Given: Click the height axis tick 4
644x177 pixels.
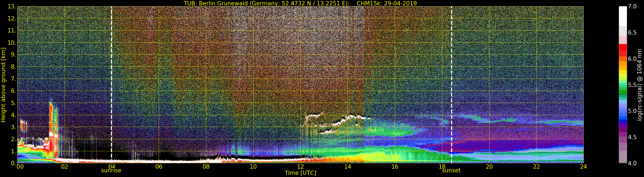Looking at the screenshot, I should [14, 115].
